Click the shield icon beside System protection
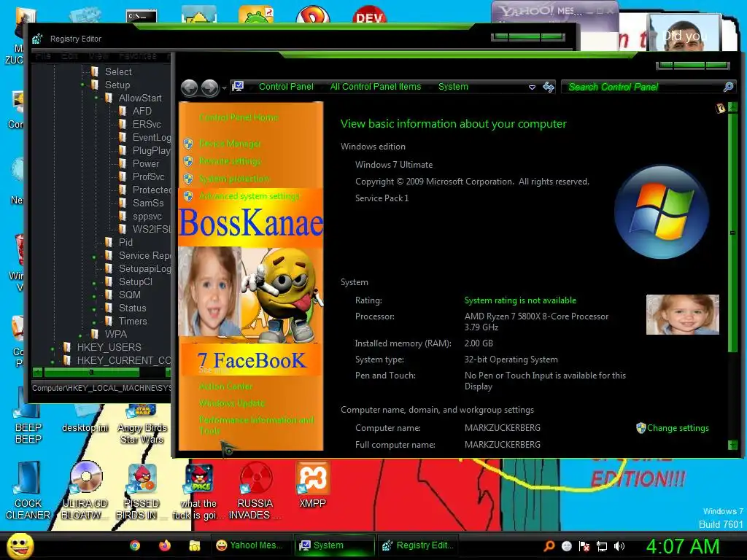747x560 pixels. (x=188, y=179)
